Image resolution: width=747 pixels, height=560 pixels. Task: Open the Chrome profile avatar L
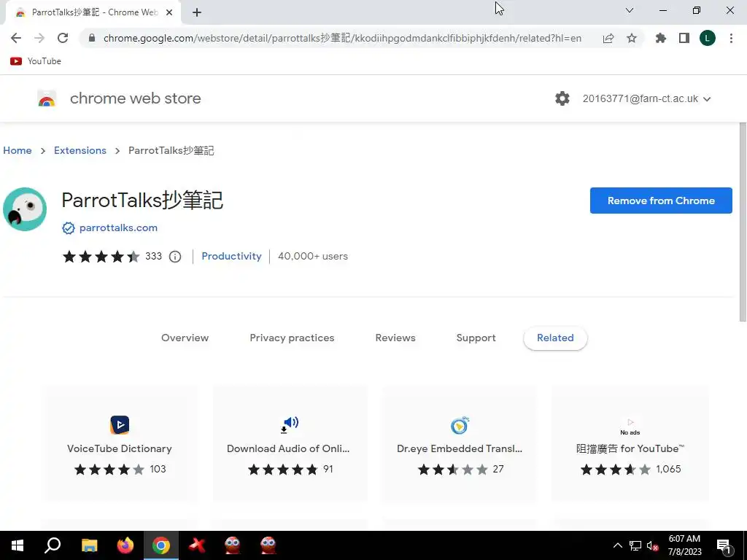click(x=707, y=38)
